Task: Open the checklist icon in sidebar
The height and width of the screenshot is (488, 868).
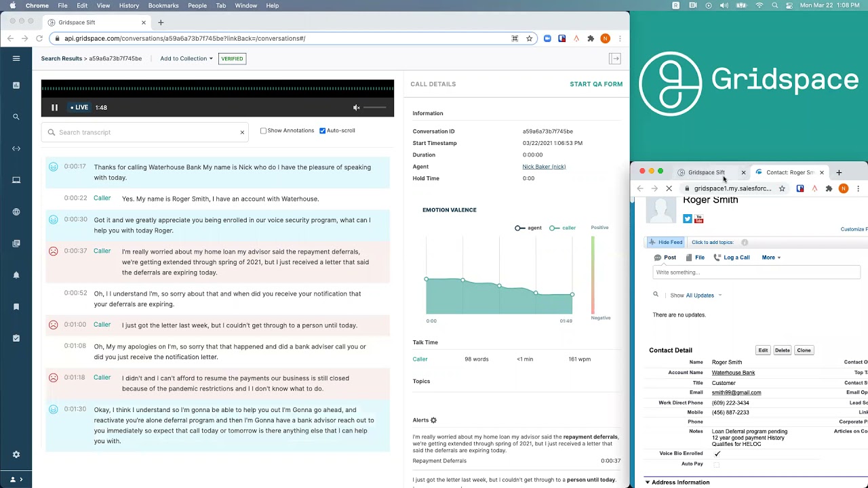Action: pyautogui.click(x=16, y=338)
